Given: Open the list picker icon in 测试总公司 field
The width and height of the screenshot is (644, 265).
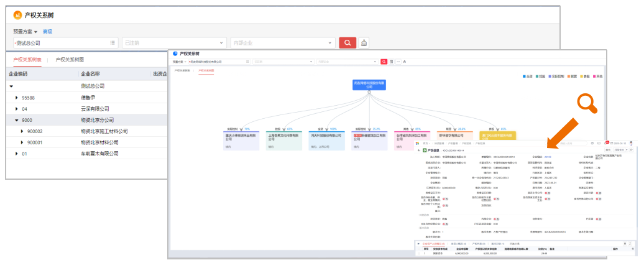Looking at the screenshot, I should point(113,43).
